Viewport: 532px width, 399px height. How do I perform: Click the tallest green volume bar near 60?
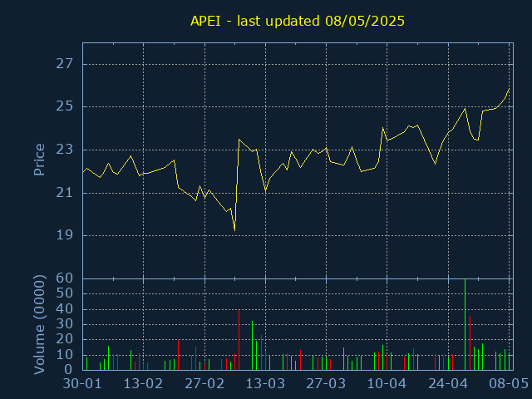(465, 324)
